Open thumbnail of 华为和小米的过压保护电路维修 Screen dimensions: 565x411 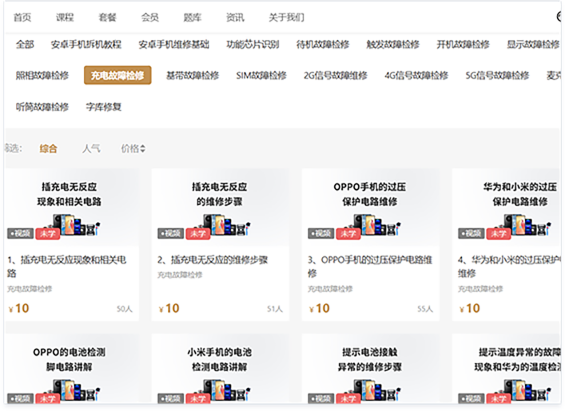point(506,207)
